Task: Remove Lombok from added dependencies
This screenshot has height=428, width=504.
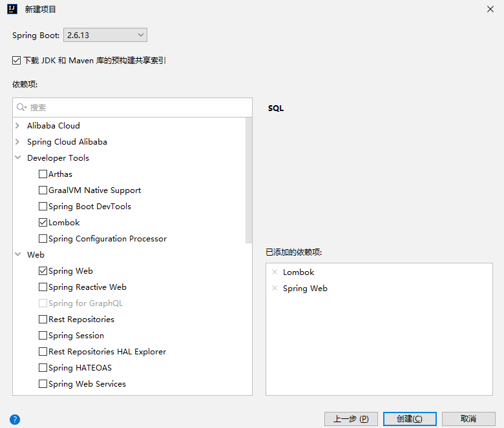Action: [275, 272]
